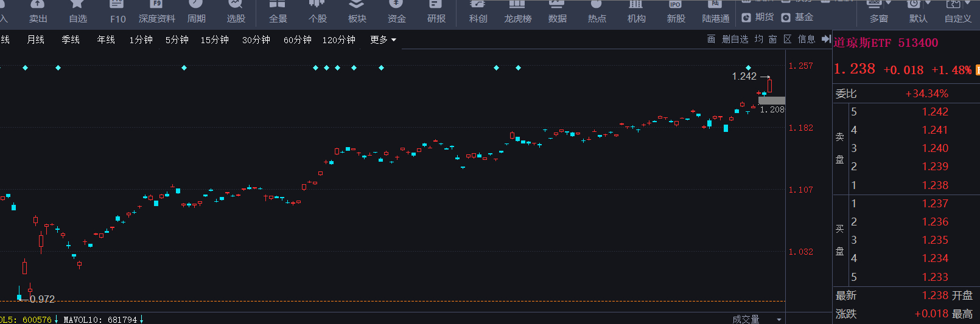Open the 热点 hot topics icon
This screenshot has width=980, height=324.
click(x=597, y=12)
